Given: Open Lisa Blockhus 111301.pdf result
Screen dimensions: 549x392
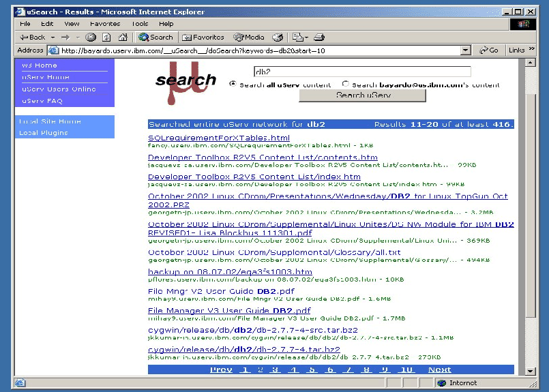Looking at the screenshot, I should [331, 228].
